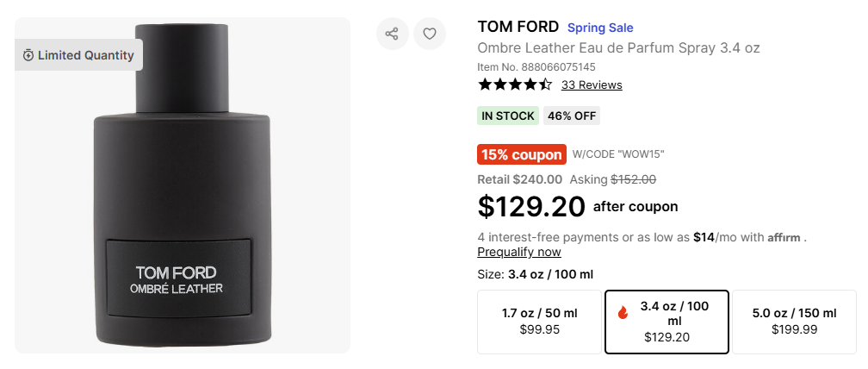Click the IN STOCK badge
868x369 pixels.
click(508, 116)
